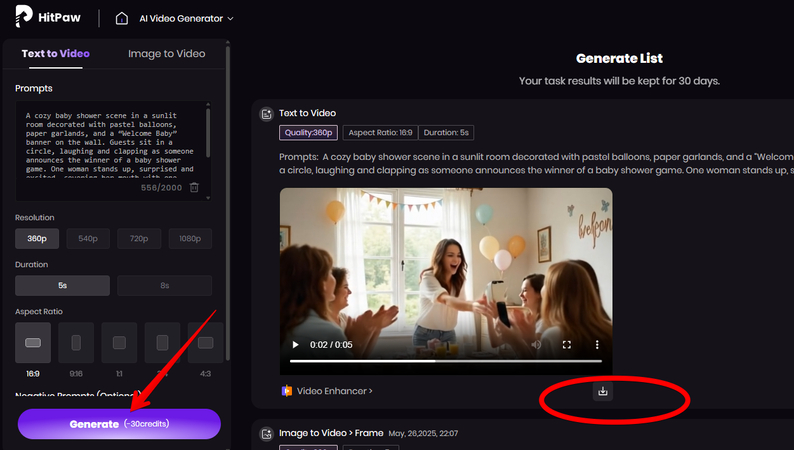794x450 pixels.
Task: Open video player more options menu
Action: 597,345
